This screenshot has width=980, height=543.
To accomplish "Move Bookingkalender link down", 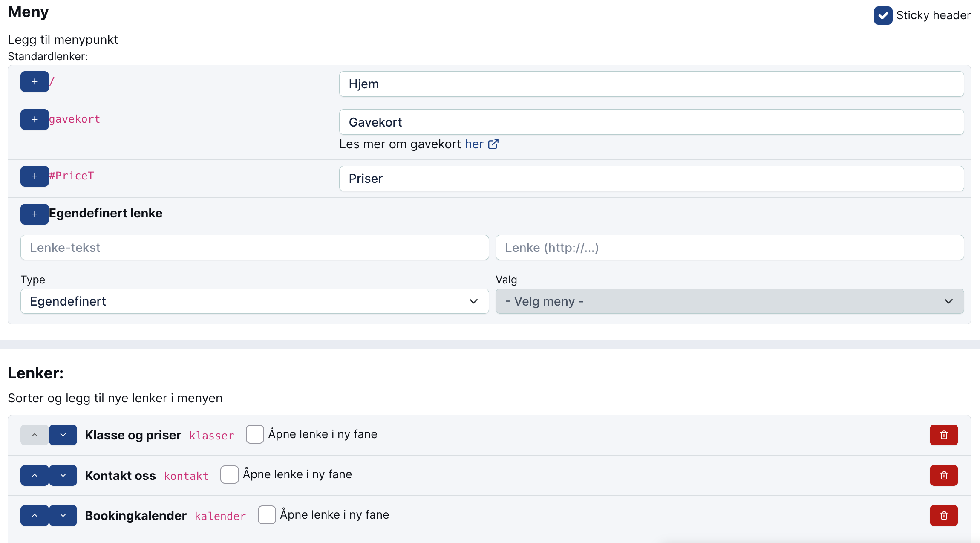I will point(63,515).
